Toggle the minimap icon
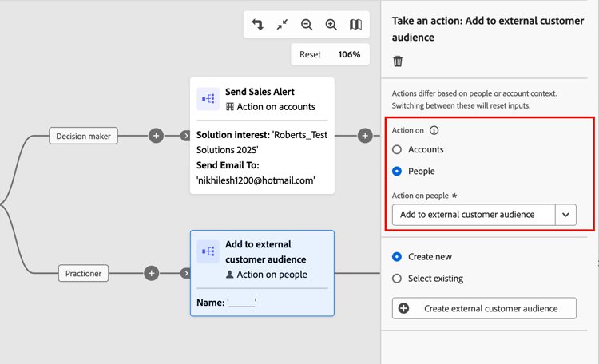 (x=355, y=25)
